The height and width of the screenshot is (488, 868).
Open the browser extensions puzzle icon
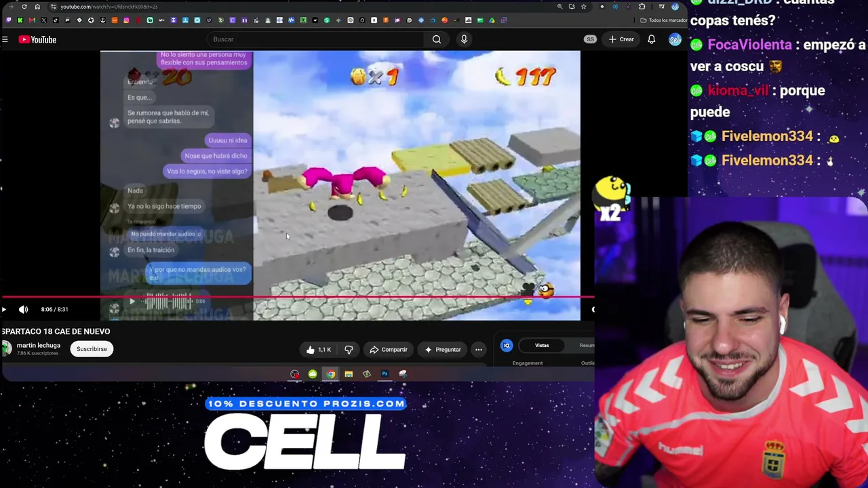click(x=642, y=7)
